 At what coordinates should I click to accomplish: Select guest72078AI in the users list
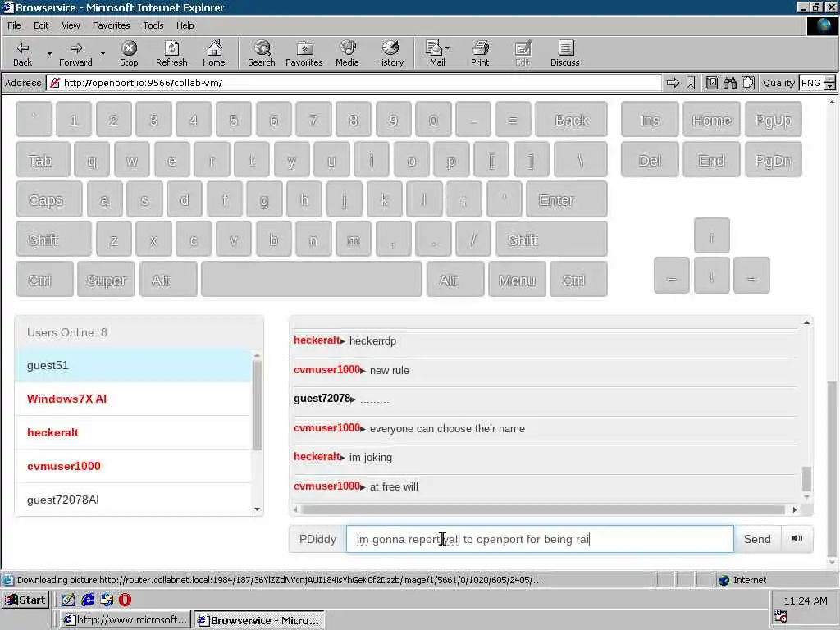coord(134,500)
